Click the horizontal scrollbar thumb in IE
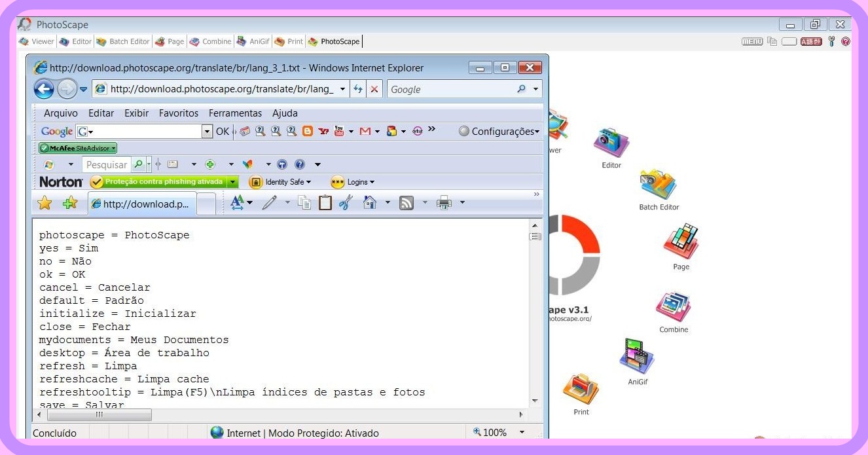 99,414
